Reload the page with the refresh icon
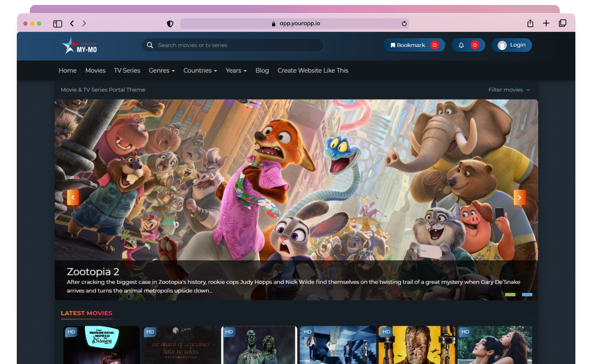Image resolution: width=589 pixels, height=364 pixels. [x=404, y=24]
